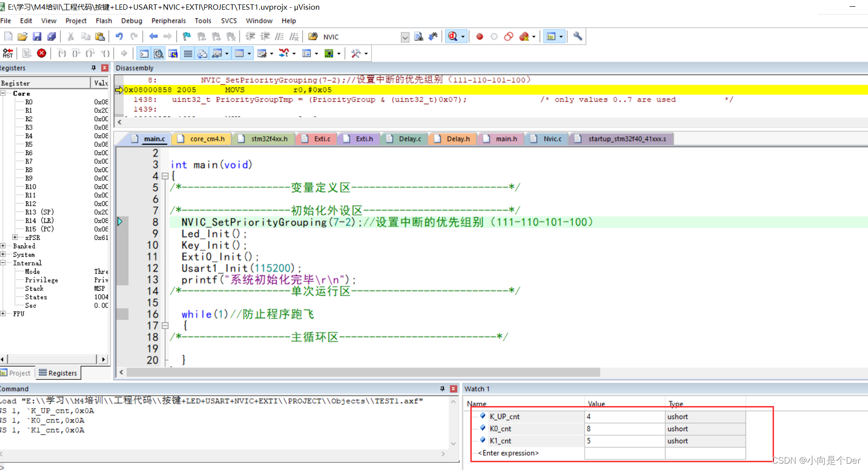
Task: Reset the CPU with the RST icon
Action: click(8, 53)
